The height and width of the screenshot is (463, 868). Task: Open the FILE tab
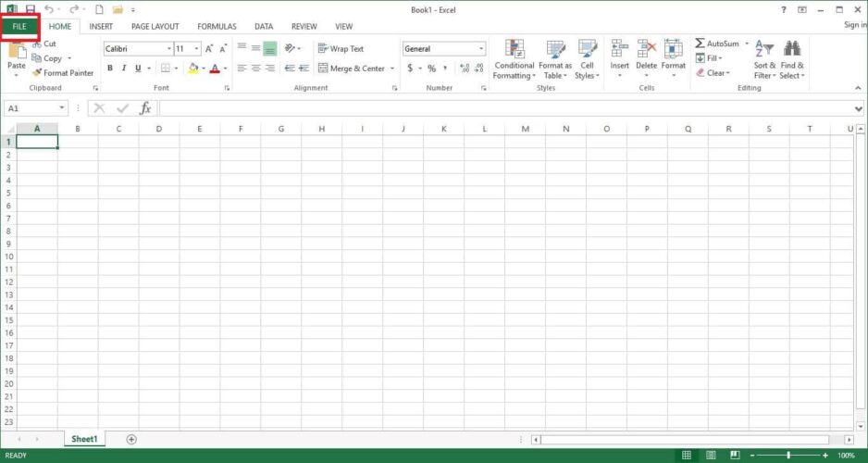pos(19,27)
